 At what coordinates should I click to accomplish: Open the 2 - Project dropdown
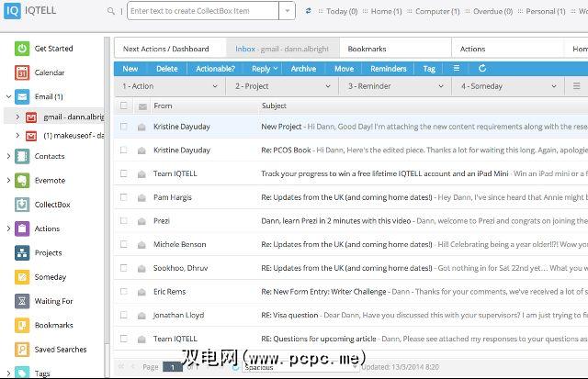click(x=282, y=86)
